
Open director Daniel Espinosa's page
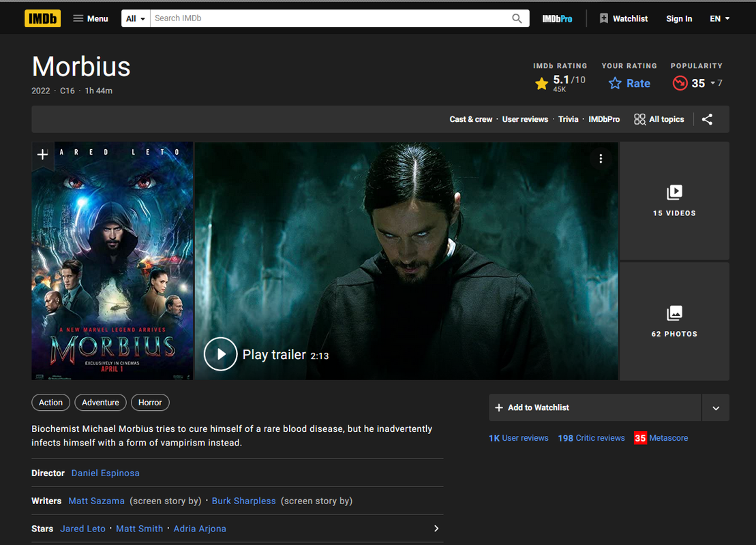pos(105,473)
